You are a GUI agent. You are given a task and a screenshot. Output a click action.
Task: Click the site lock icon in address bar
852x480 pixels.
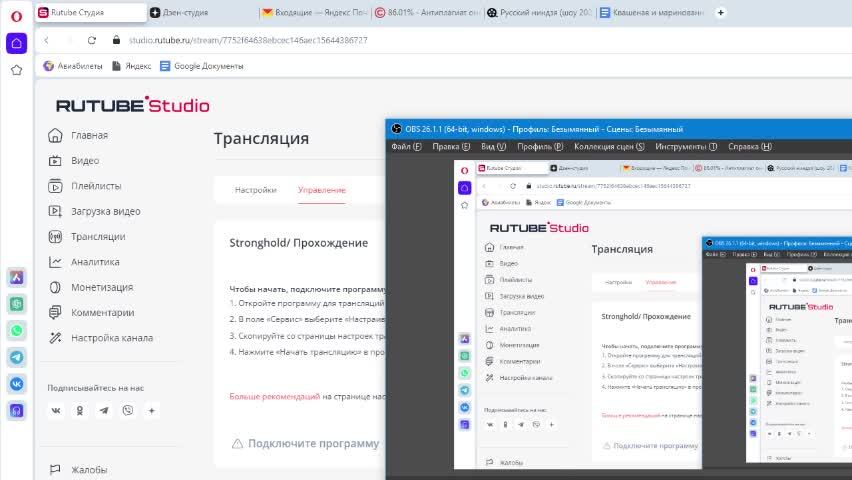coord(116,40)
